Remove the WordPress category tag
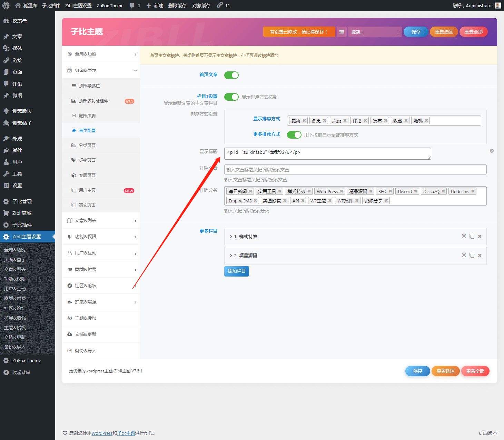 342,191
